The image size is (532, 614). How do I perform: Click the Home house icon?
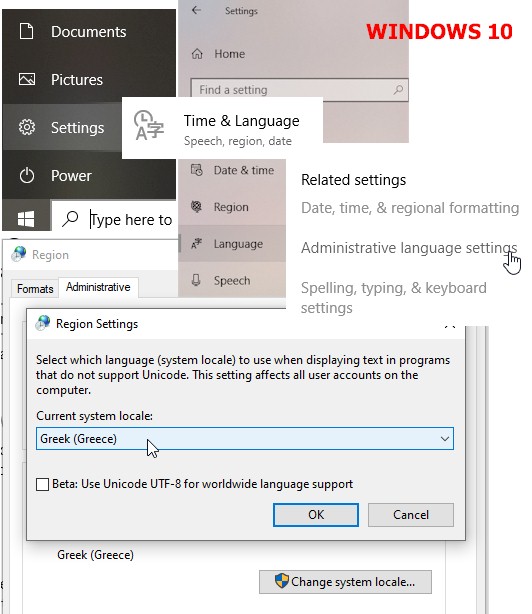(197, 54)
